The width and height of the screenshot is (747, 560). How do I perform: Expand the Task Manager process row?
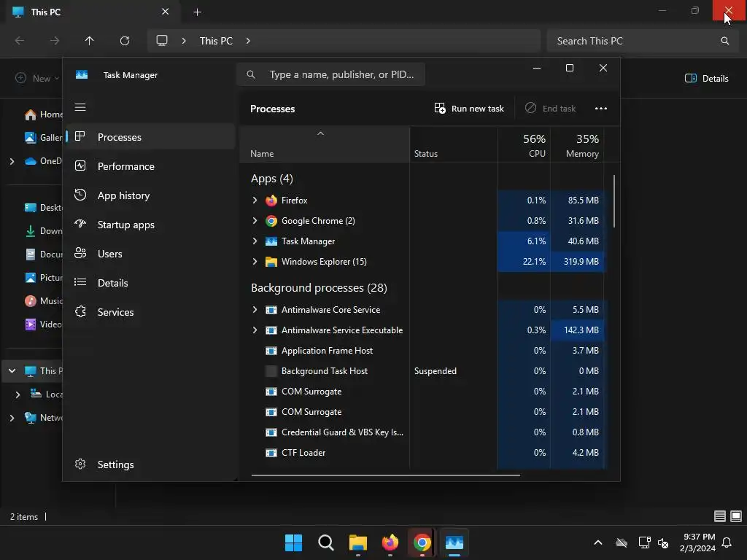point(255,241)
